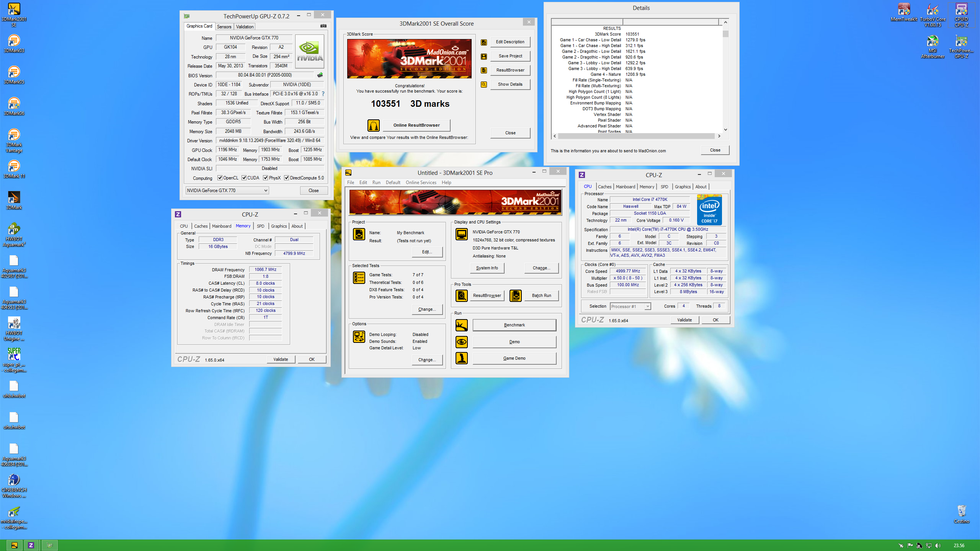Click the taskbar clock 23.56
The width and height of the screenshot is (980, 551).
(959, 546)
